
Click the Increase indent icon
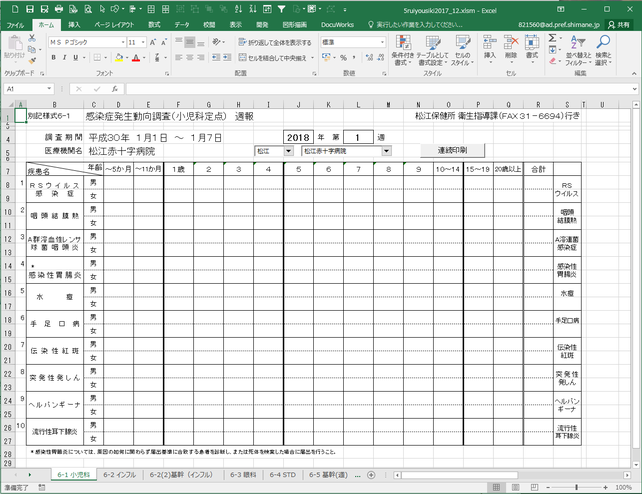click(227, 58)
